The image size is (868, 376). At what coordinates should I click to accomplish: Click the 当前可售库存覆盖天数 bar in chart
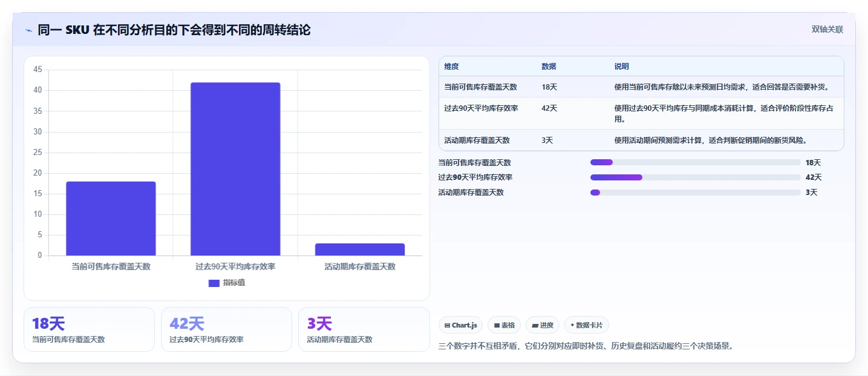[x=111, y=219]
